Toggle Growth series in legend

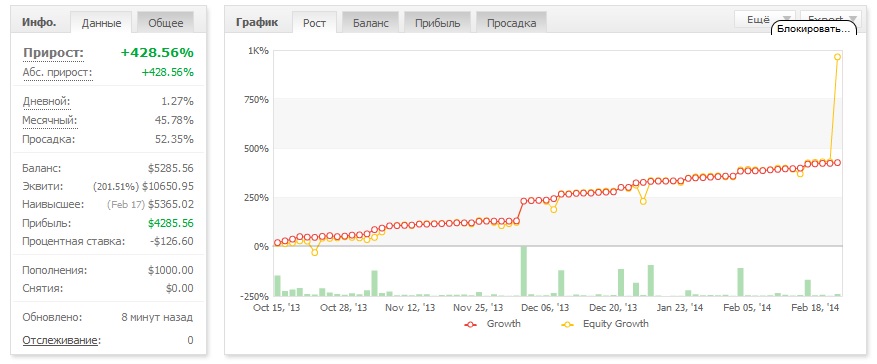(x=493, y=324)
